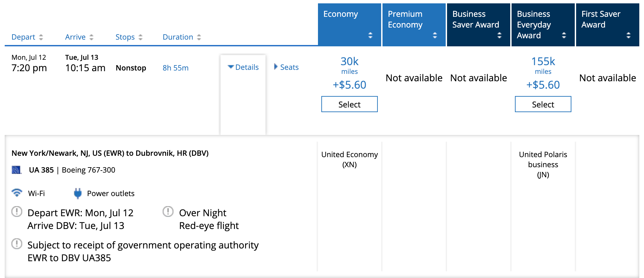Image resolution: width=644 pixels, height=278 pixels.
Task: Expand the Seats section
Action: [286, 67]
